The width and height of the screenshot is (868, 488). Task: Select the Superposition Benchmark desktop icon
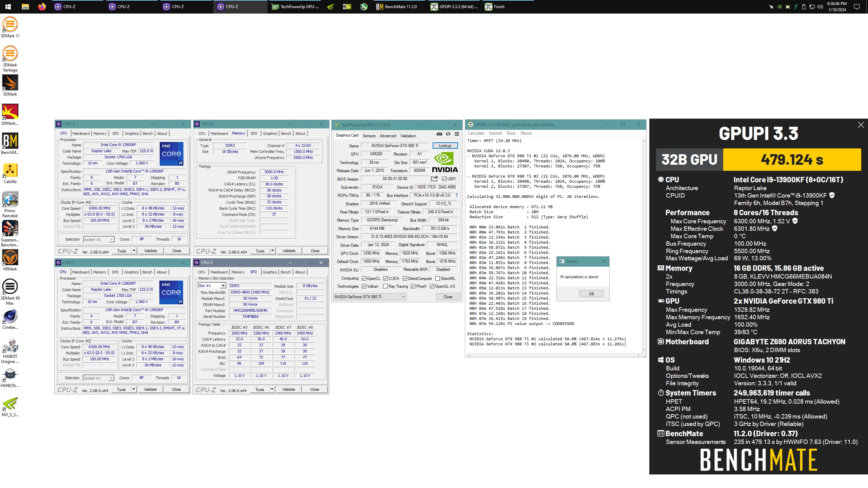10,234
